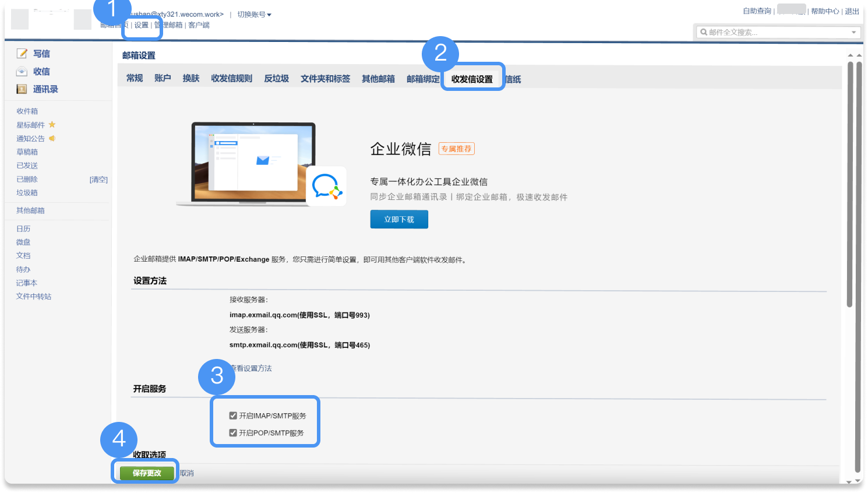Toggle the star beside 星标邮件

click(x=52, y=124)
